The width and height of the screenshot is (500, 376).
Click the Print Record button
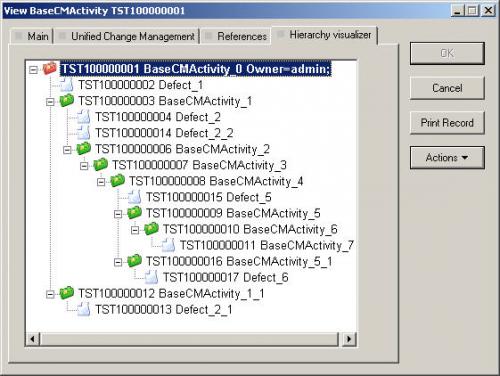447,123
